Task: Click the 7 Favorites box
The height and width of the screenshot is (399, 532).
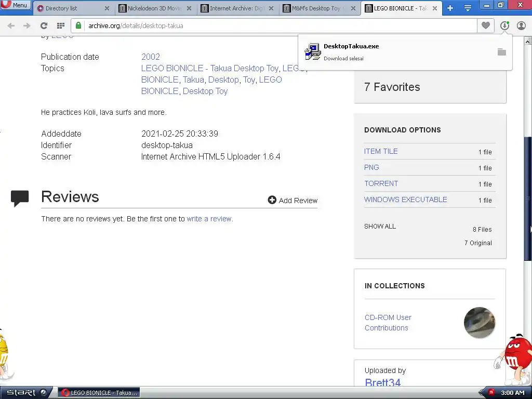Action: coord(430,87)
